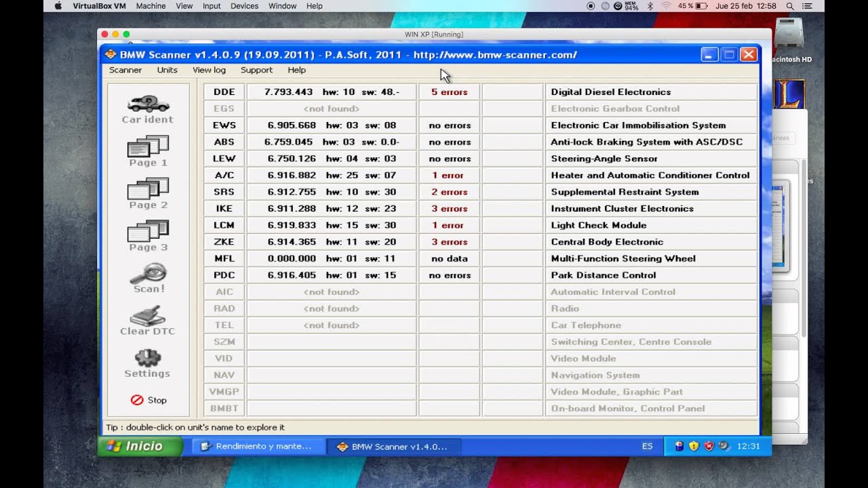Open the Scanner menu
868x488 pixels.
(125, 70)
